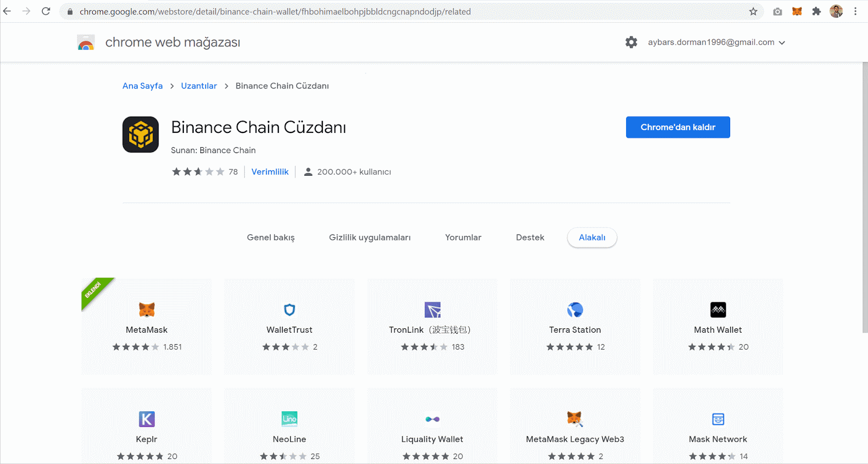The width and height of the screenshot is (868, 464).
Task: Click the browser forward arrow
Action: point(26,11)
